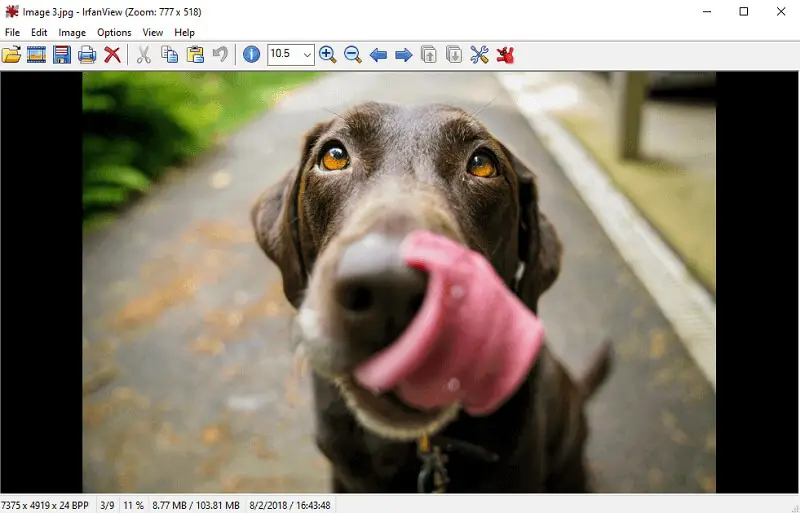Viewport: 800px width, 513px height.
Task: Click the Save floppy disk icon
Action: tap(62, 55)
